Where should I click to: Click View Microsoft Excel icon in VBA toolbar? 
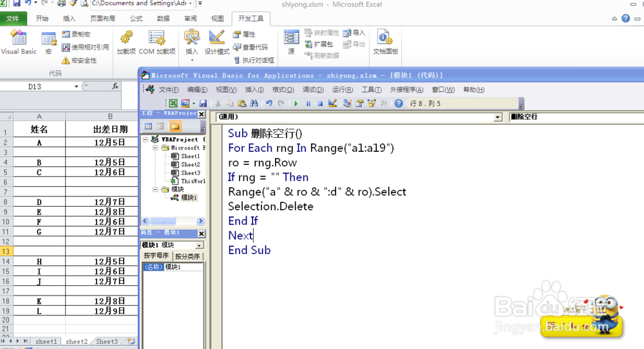coord(173,104)
